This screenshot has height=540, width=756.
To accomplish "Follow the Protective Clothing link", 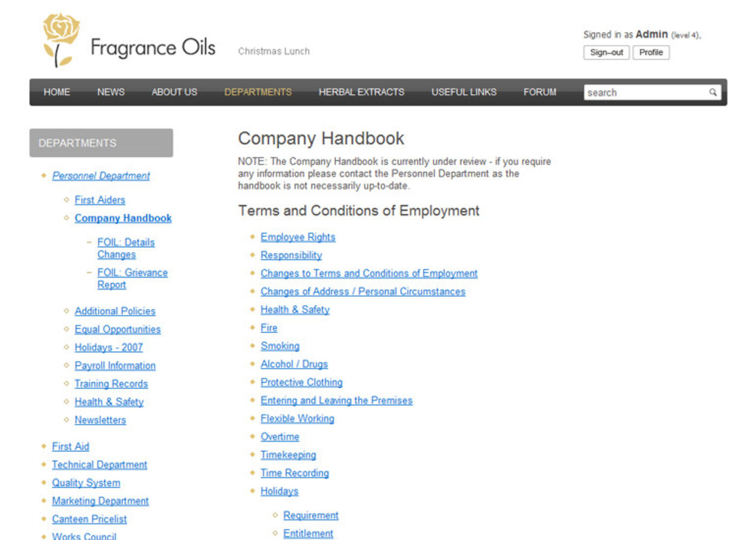I will [301, 382].
